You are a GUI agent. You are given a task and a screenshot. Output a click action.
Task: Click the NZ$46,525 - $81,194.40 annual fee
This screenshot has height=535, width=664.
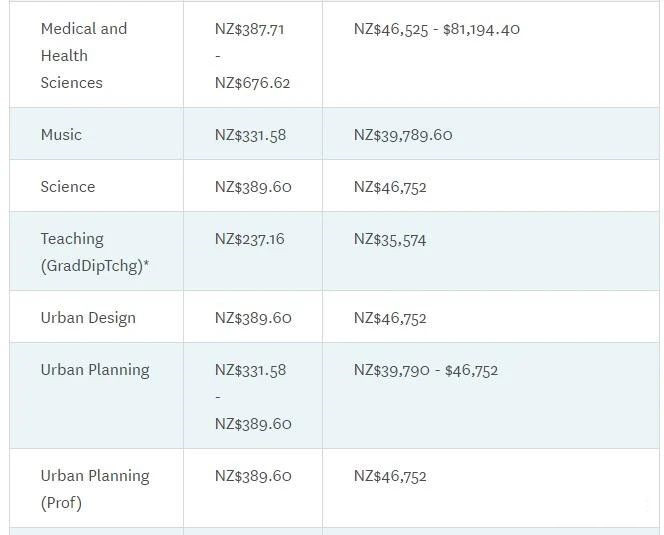(x=436, y=29)
